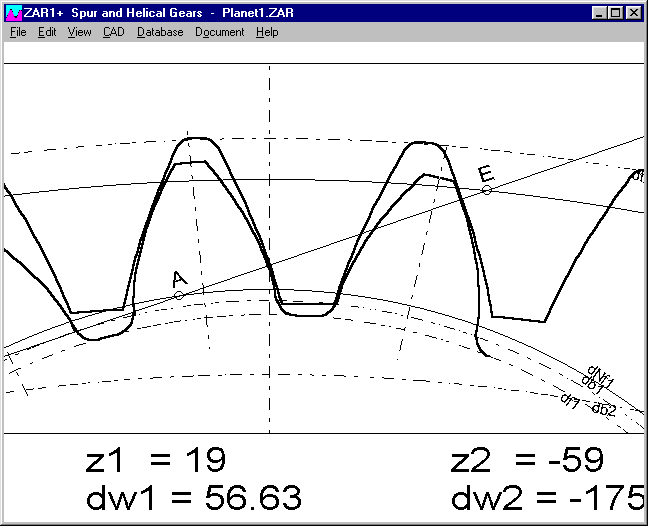This screenshot has height=526, width=648.
Task: Open the View menu
Action: [x=79, y=32]
